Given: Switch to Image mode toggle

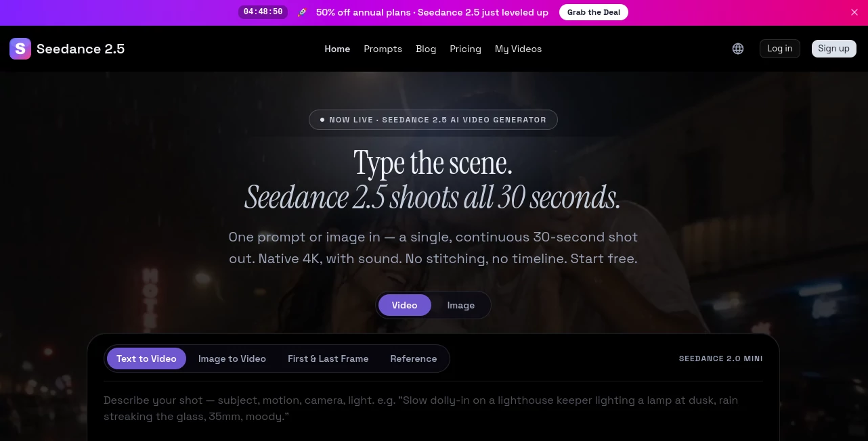Looking at the screenshot, I should pyautogui.click(x=461, y=305).
